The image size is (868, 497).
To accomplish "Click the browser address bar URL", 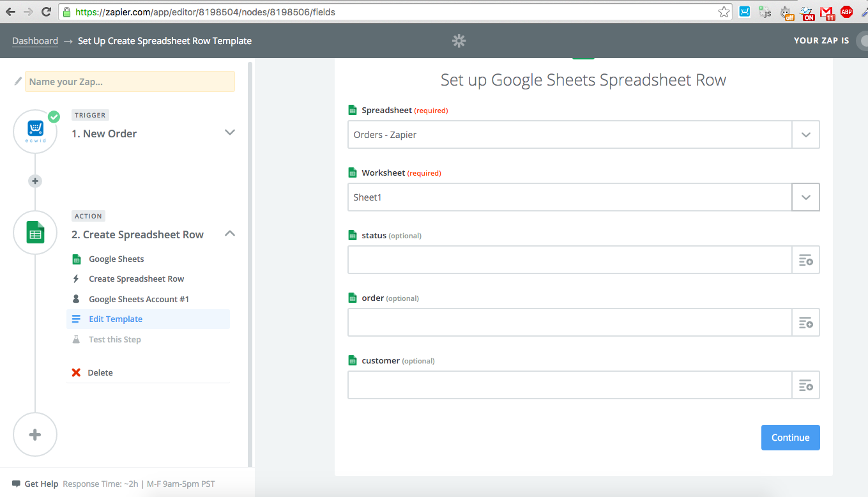I will coord(205,11).
